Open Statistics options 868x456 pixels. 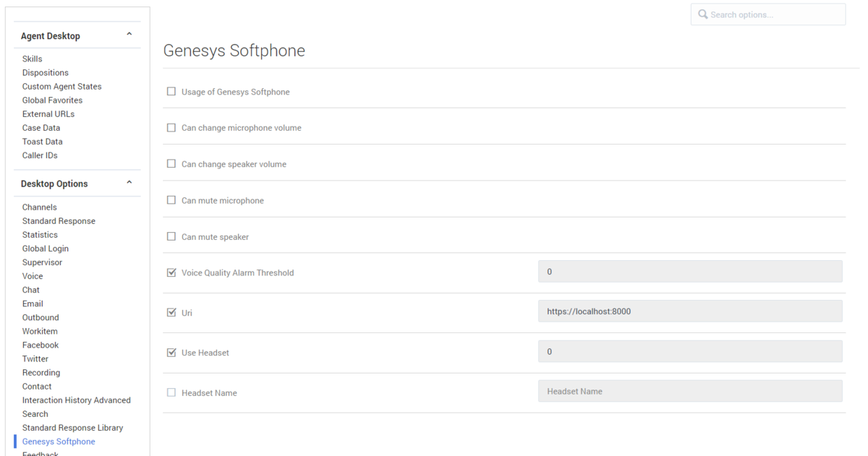pos(40,235)
